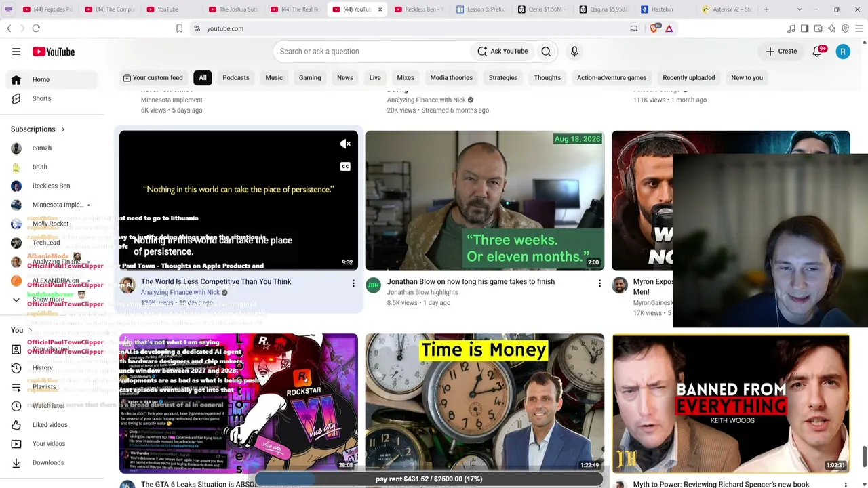Open Shorts in the sidebar

(x=52, y=98)
